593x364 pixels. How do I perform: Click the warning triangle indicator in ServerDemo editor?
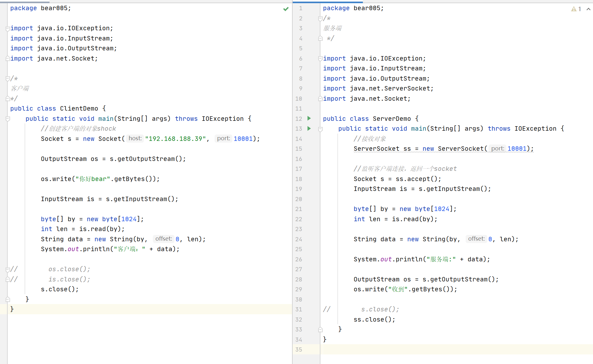pos(574,9)
